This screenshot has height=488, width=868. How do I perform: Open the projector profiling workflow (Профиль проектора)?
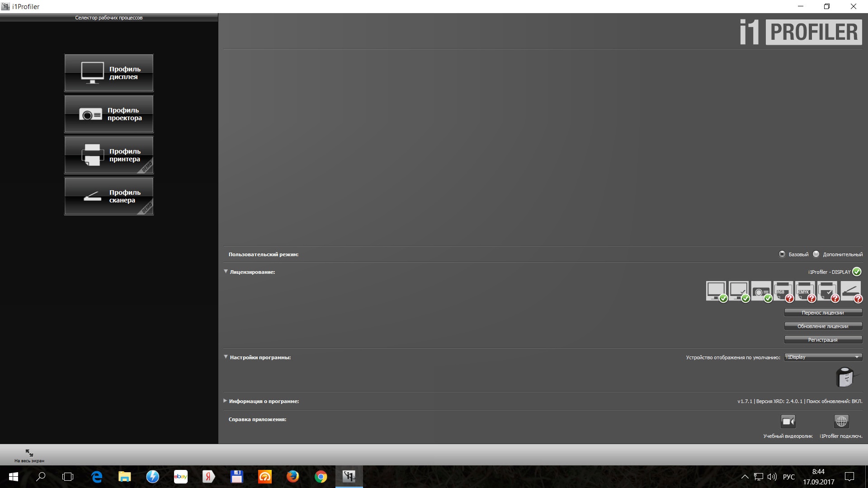[x=109, y=114]
